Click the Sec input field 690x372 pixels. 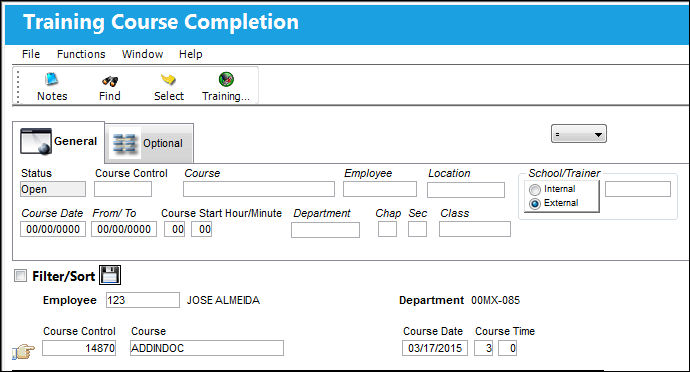pyautogui.click(x=417, y=229)
